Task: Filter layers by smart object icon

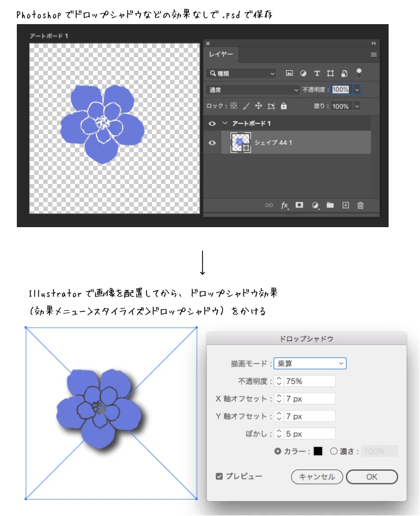Action: coord(344,73)
